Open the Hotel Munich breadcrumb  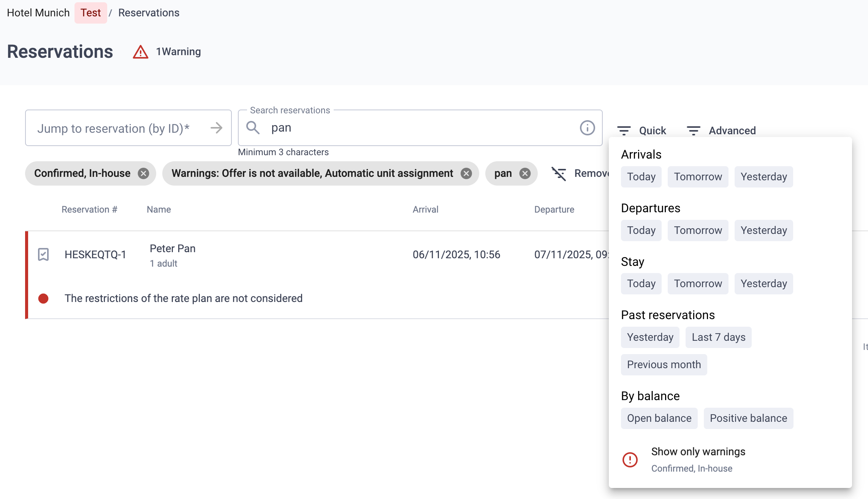point(38,13)
